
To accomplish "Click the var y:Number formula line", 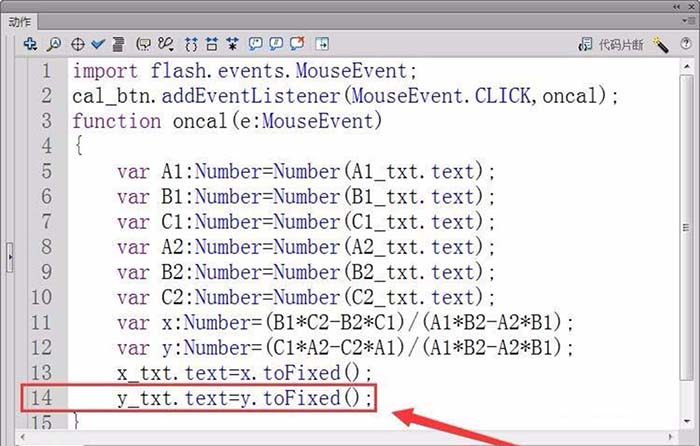I will click(345, 348).
